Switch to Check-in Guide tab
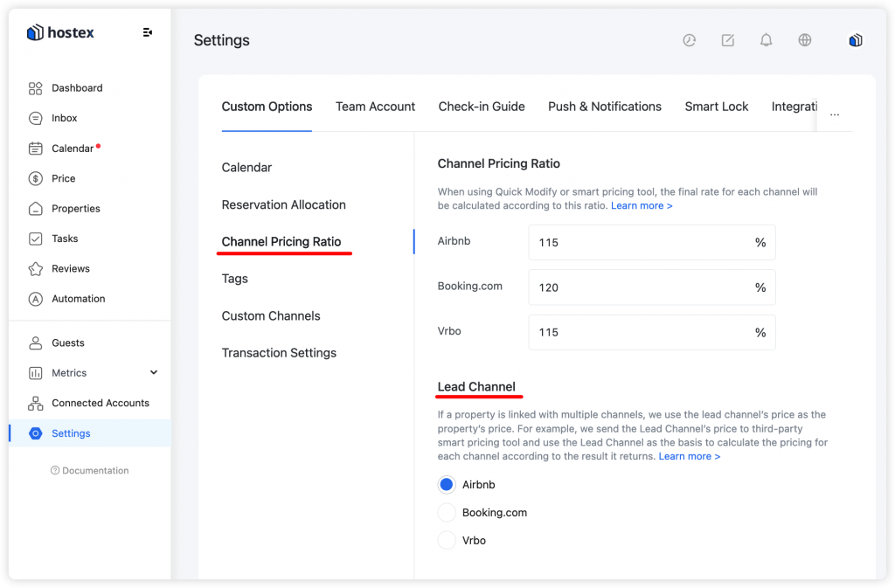895x588 pixels. [482, 107]
